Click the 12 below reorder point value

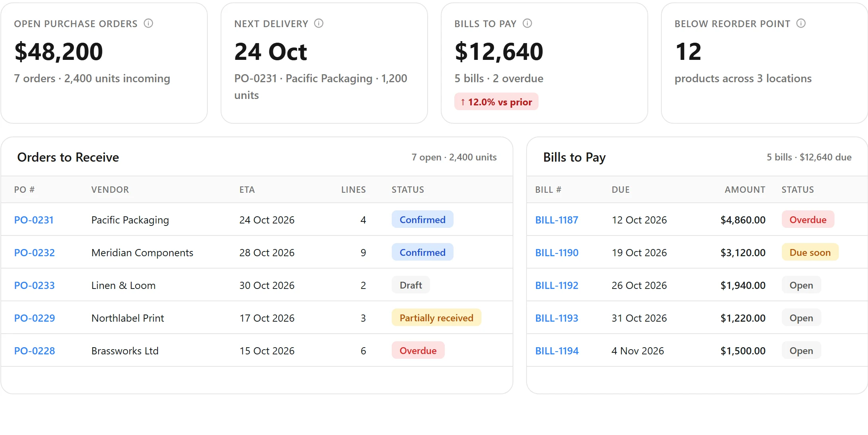click(688, 51)
